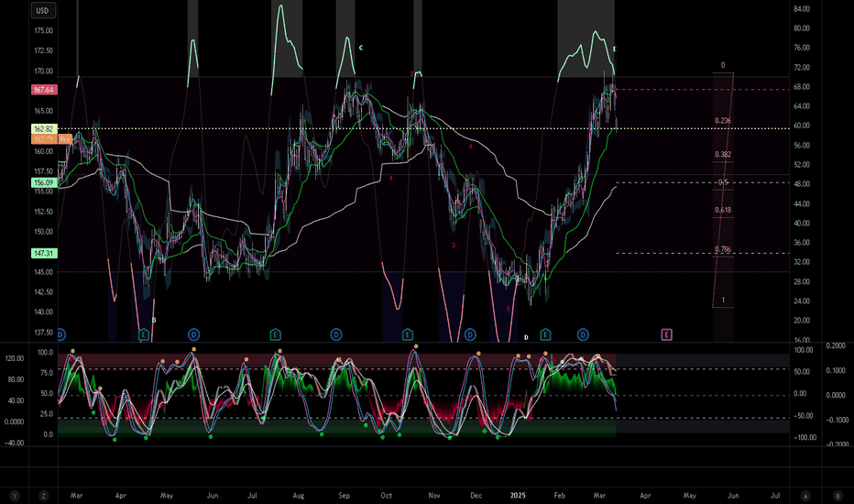
Task: Click the round B button on the time axis
Action: coord(838,496)
